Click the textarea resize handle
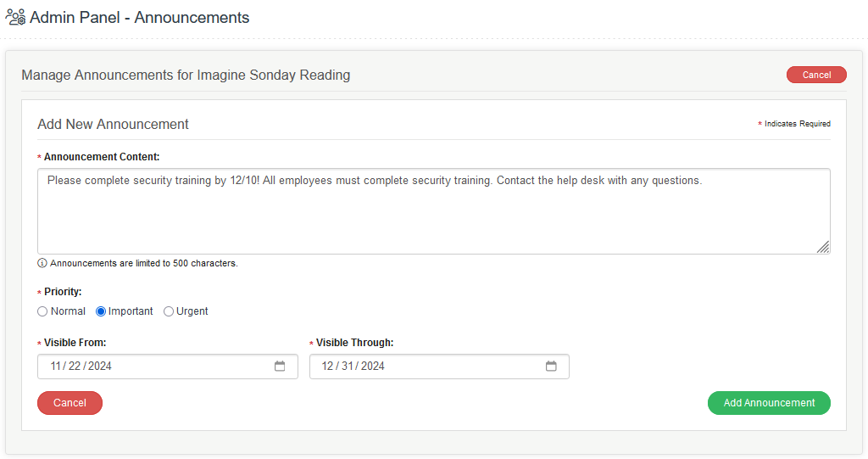Image resolution: width=868 pixels, height=459 pixels. [x=823, y=247]
